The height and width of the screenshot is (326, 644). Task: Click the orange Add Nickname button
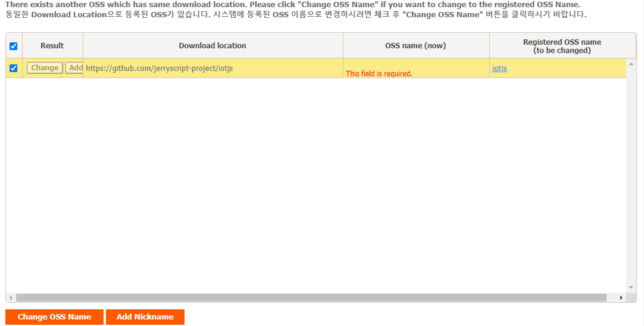pos(145,317)
